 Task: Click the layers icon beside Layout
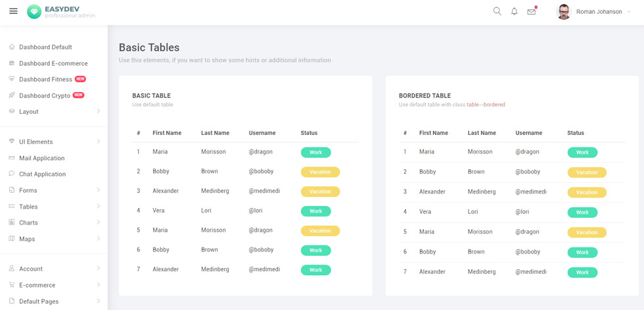tap(12, 111)
